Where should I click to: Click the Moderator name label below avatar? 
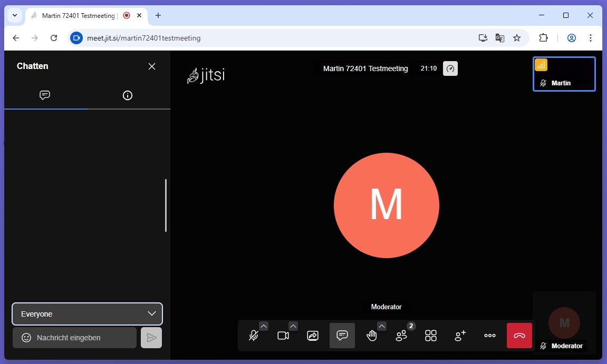point(387,307)
